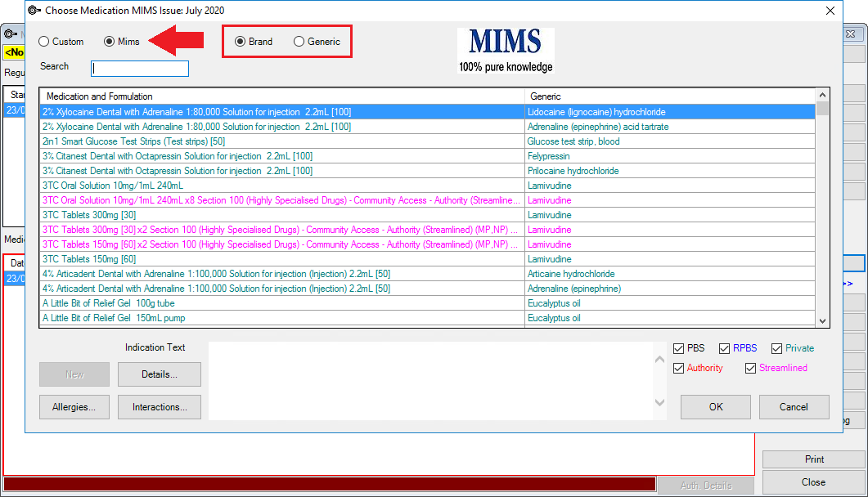Viewport: 868px width, 497px height.
Task: Click the Articaine hydrochloride generic cell
Action: point(670,274)
